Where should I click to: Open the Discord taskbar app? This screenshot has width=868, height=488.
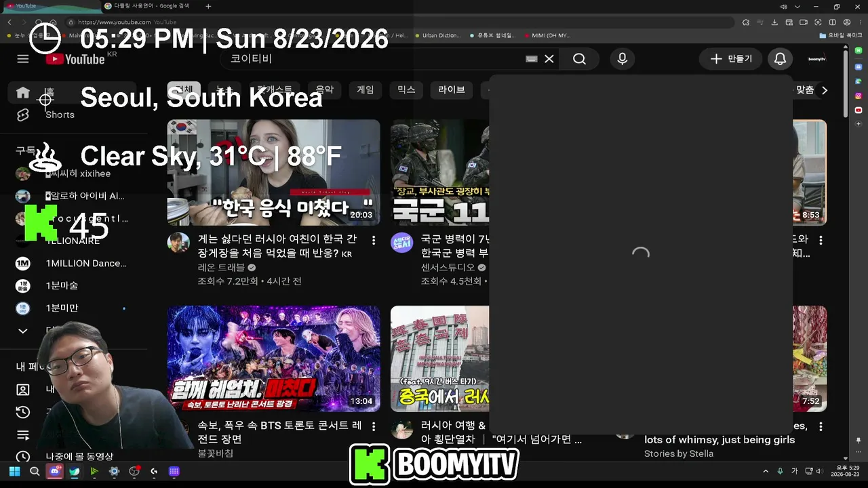click(x=54, y=472)
